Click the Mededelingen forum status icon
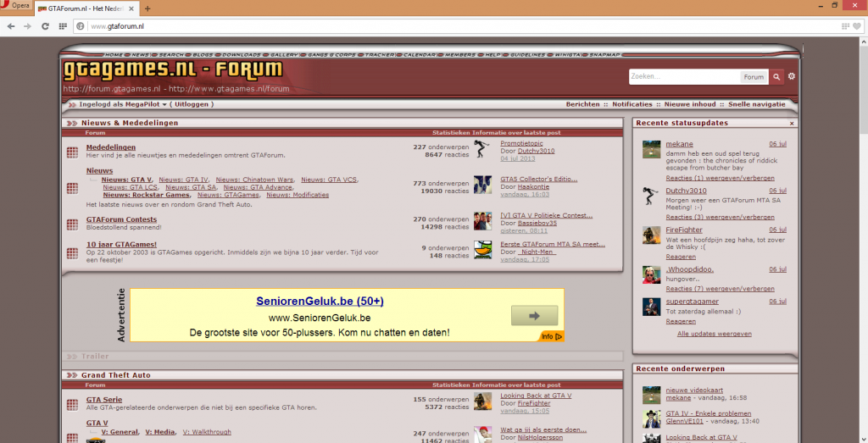This screenshot has width=868, height=443. pos(73,152)
